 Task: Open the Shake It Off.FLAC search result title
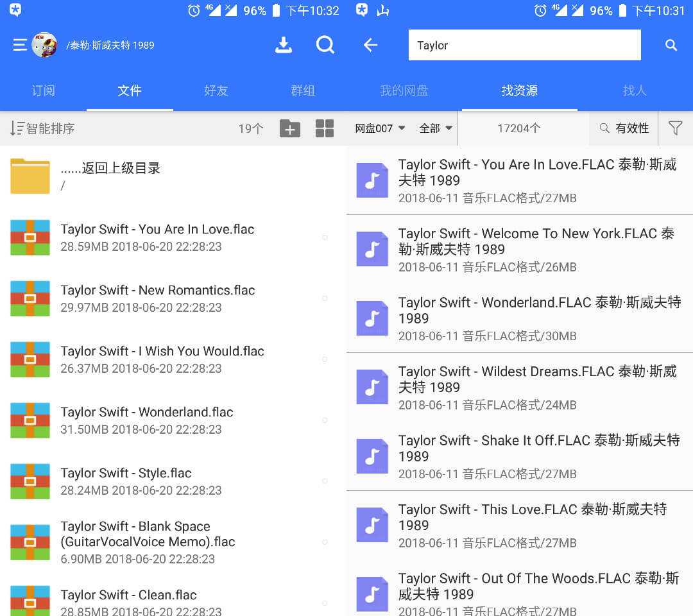point(539,448)
